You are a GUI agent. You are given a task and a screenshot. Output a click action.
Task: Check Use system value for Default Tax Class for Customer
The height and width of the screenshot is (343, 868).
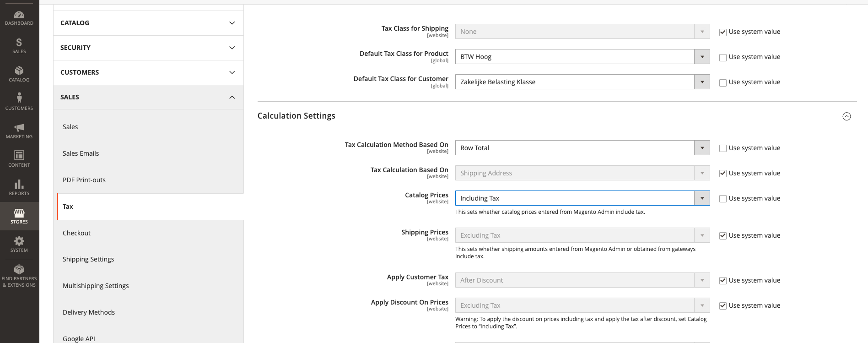click(x=723, y=82)
